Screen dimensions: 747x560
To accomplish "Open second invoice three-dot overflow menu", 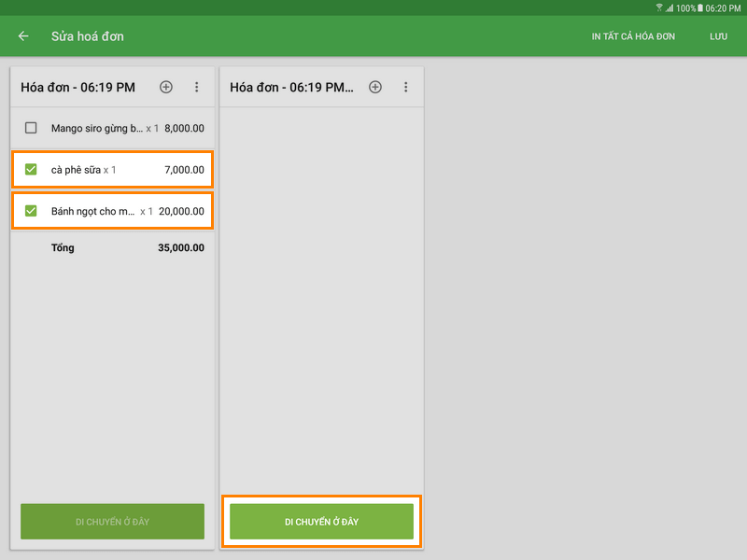I will click(x=406, y=87).
